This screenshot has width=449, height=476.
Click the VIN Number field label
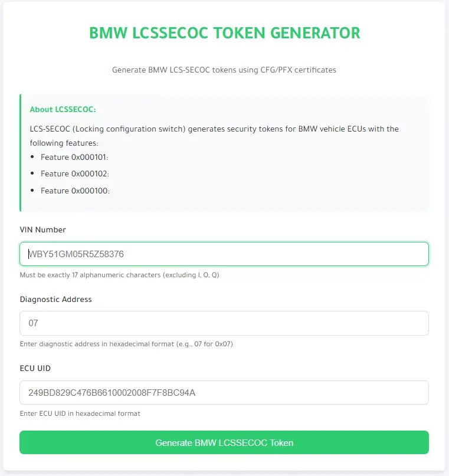[41, 229]
